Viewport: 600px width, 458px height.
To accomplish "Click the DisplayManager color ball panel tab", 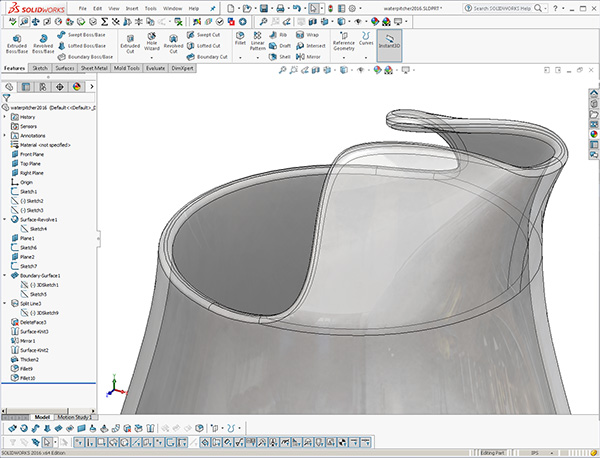I will pos(77,87).
